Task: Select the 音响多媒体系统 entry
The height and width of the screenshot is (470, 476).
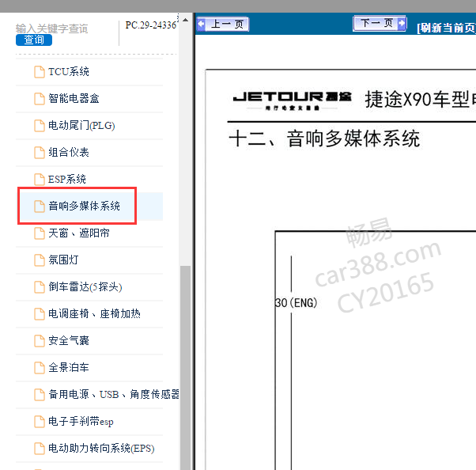Action: click(x=84, y=206)
